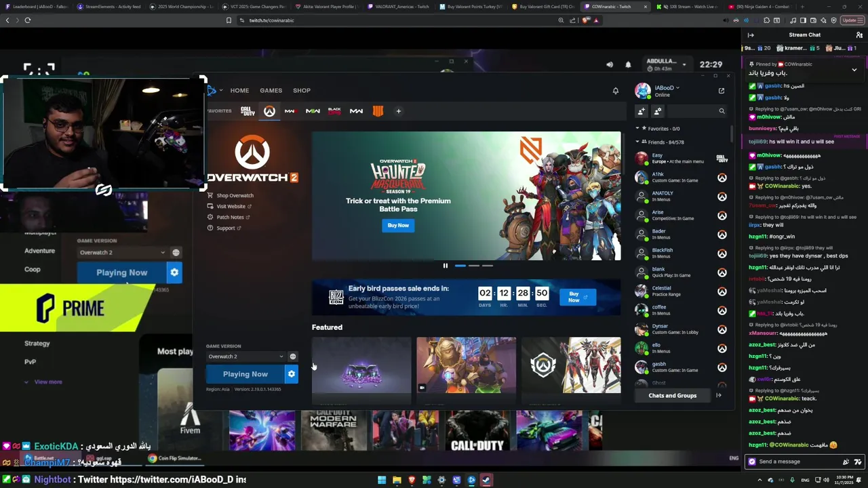This screenshot has width=868, height=488.
Task: Click Buy Now for BlizzCon early bird passes
Action: 578,297
